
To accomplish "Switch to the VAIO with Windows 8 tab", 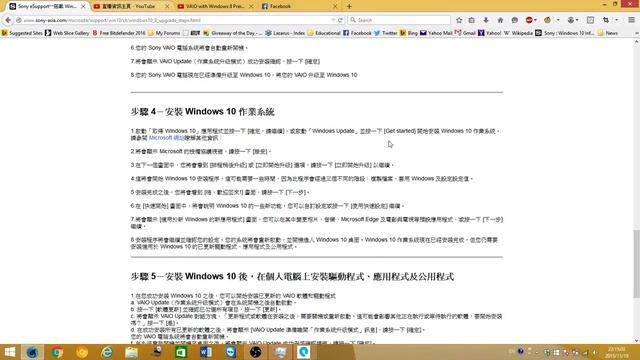I will (x=214, y=7).
